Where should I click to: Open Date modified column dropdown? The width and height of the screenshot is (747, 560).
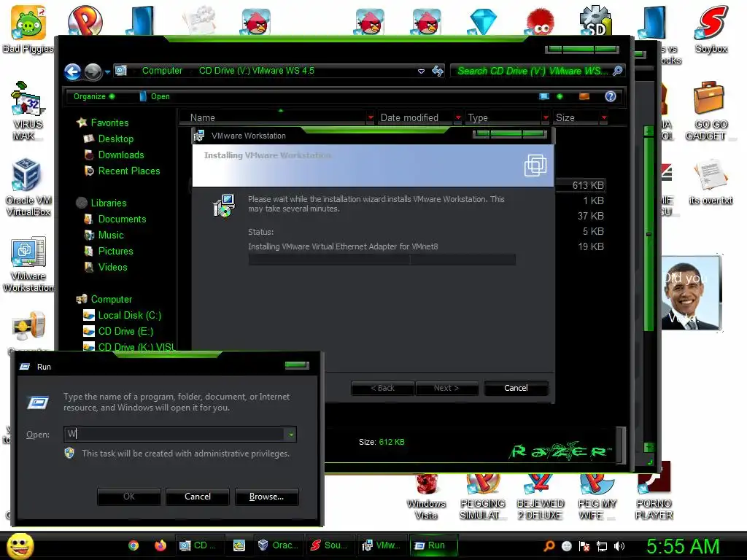click(458, 117)
